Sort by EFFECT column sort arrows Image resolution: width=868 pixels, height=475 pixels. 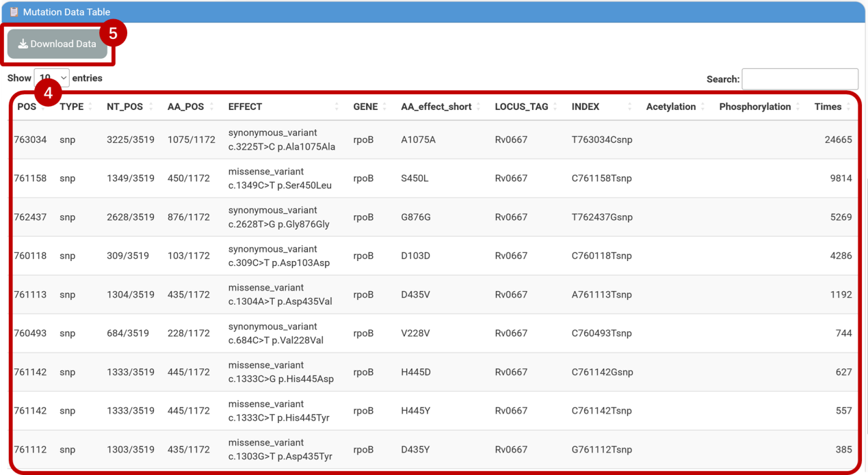[337, 107]
